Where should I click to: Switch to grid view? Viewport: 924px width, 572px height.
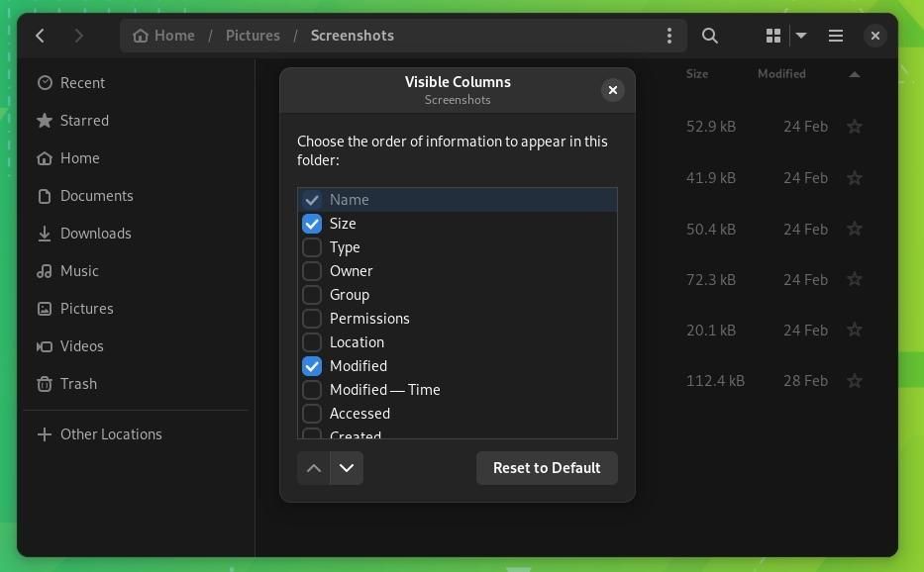(771, 35)
